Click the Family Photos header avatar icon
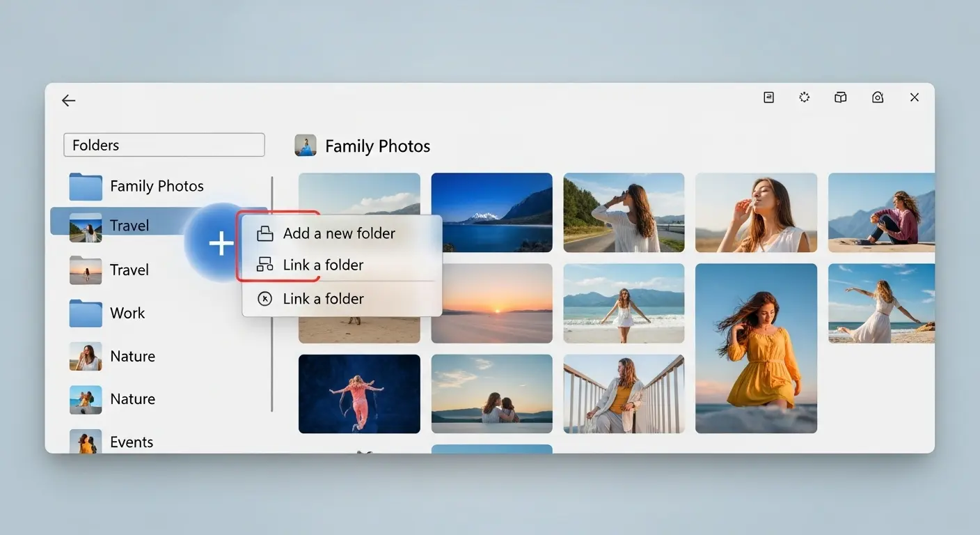The image size is (980, 535). pyautogui.click(x=306, y=146)
